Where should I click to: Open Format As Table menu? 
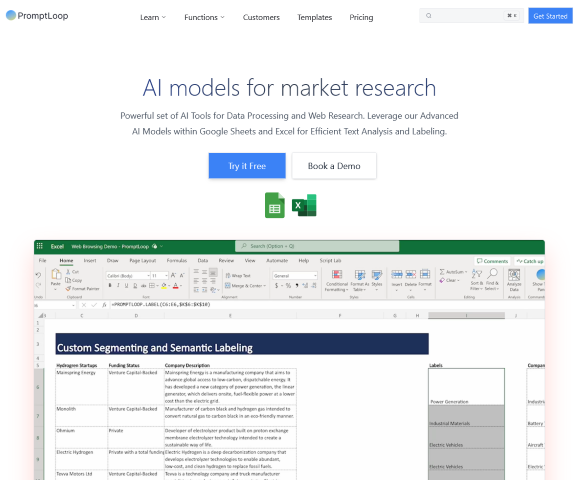pos(360,280)
